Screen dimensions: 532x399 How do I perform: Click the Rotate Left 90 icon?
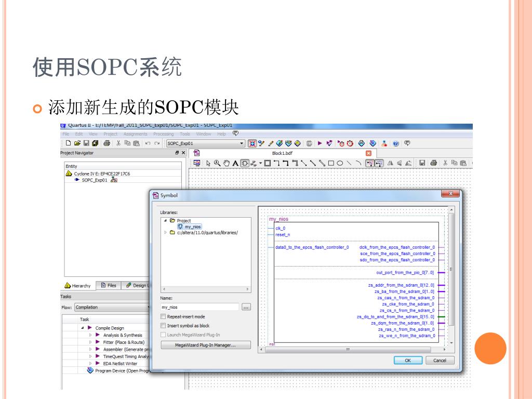(x=408, y=163)
